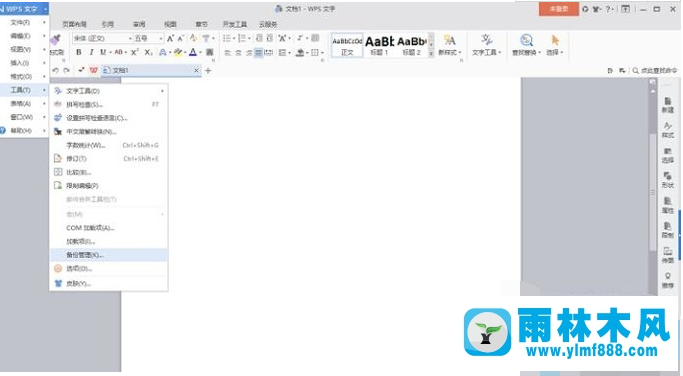Viewport: 683px width, 376px height.
Task: Click the undo arrow icon
Action: click(55, 70)
